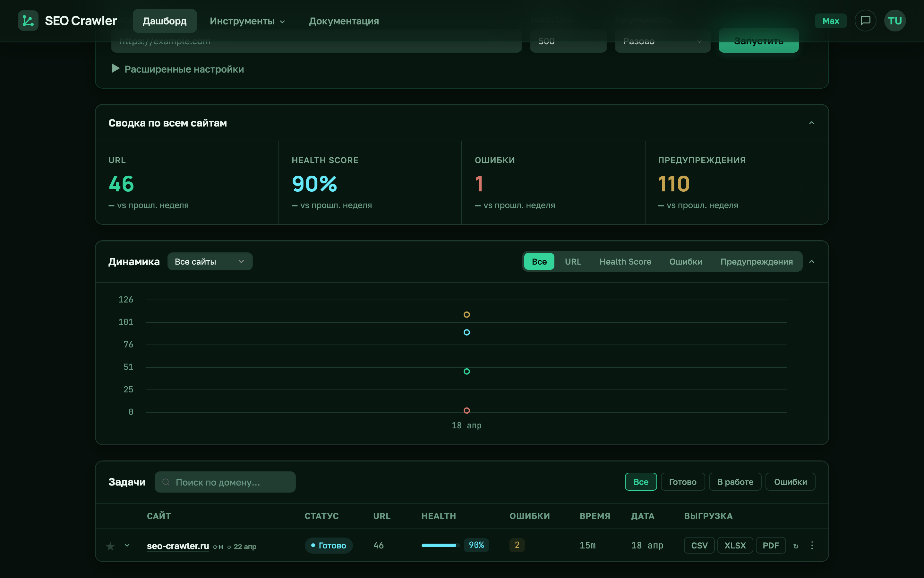Click the '18 апр' date cell in the task row
Viewport: 924px width, 578px height.
point(647,546)
